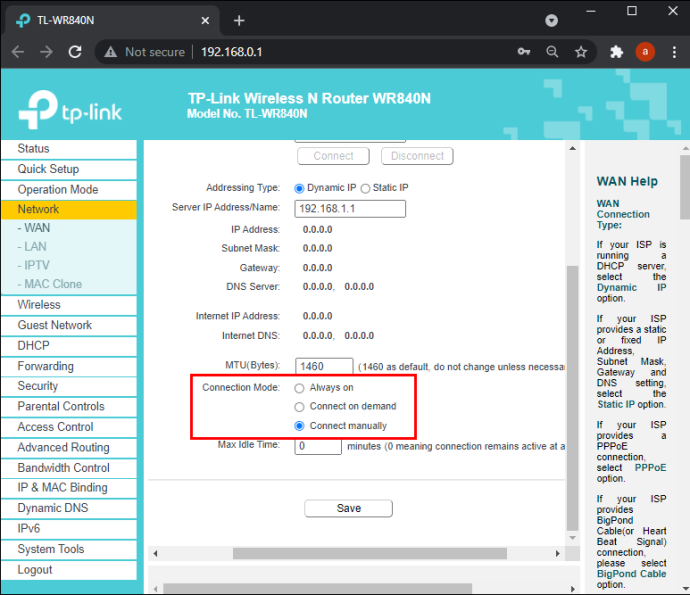Open the IPv6 menu

[x=69, y=529]
